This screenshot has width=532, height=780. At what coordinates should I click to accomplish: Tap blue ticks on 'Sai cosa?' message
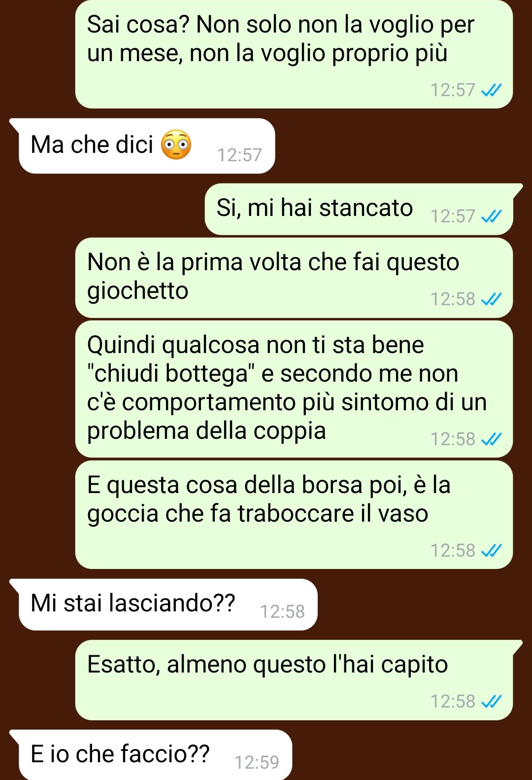pos(491,90)
